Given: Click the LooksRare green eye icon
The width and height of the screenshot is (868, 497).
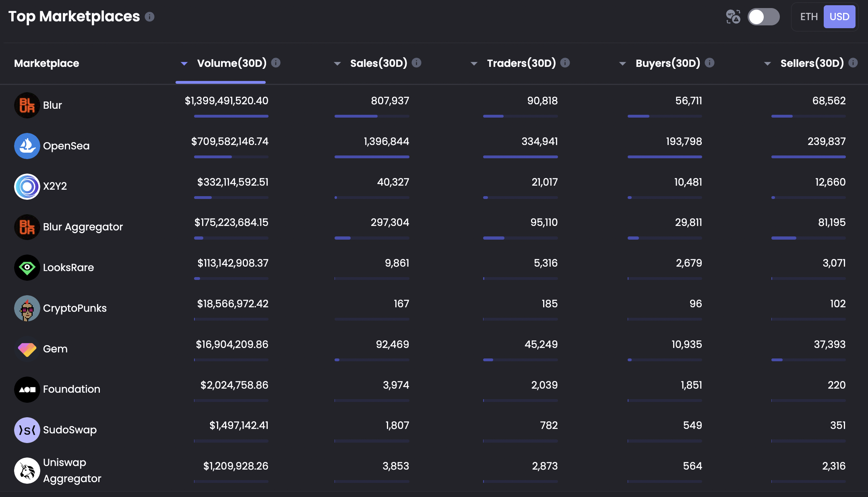Looking at the screenshot, I should coord(27,267).
